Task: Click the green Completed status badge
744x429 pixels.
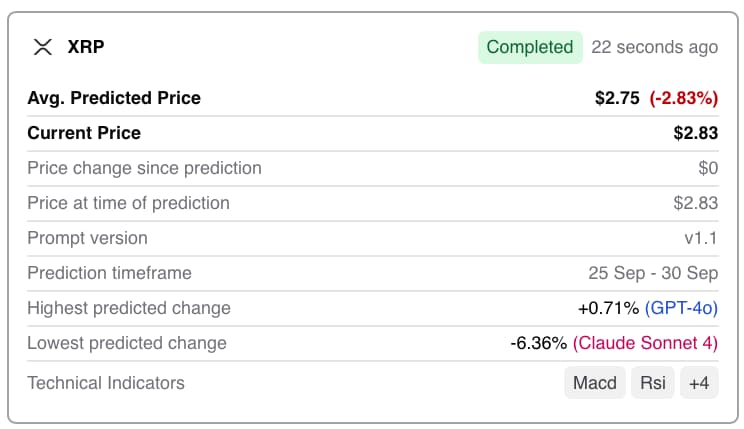Action: (x=530, y=47)
